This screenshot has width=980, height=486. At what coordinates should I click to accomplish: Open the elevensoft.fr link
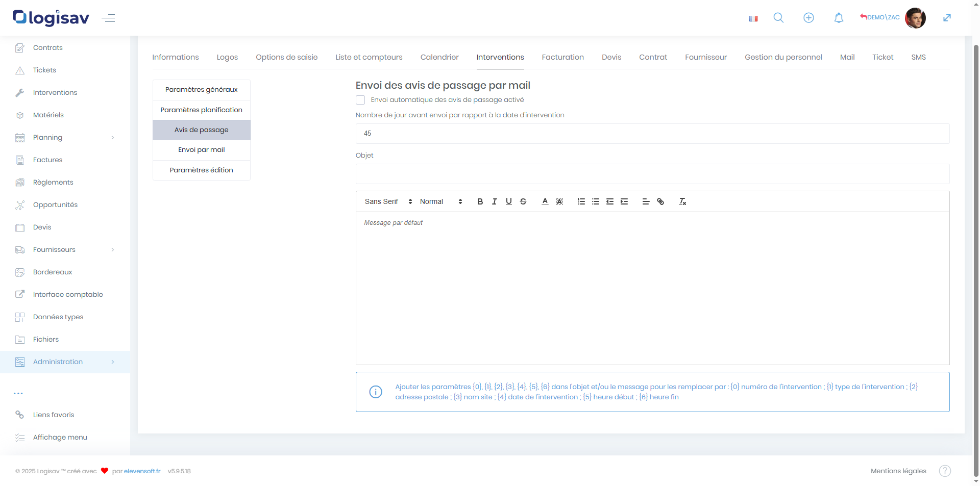pos(142,471)
